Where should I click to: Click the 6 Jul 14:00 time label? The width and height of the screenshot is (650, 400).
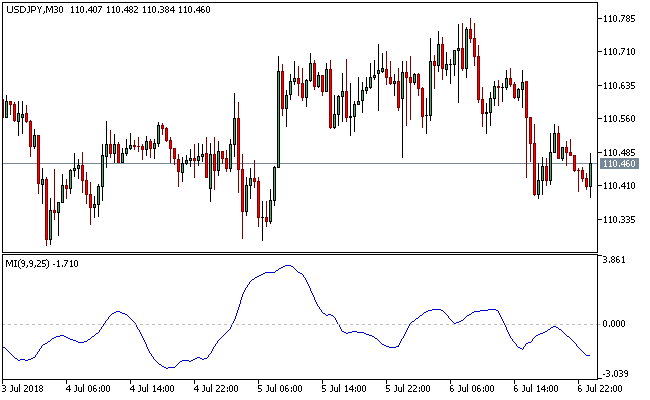(536, 389)
